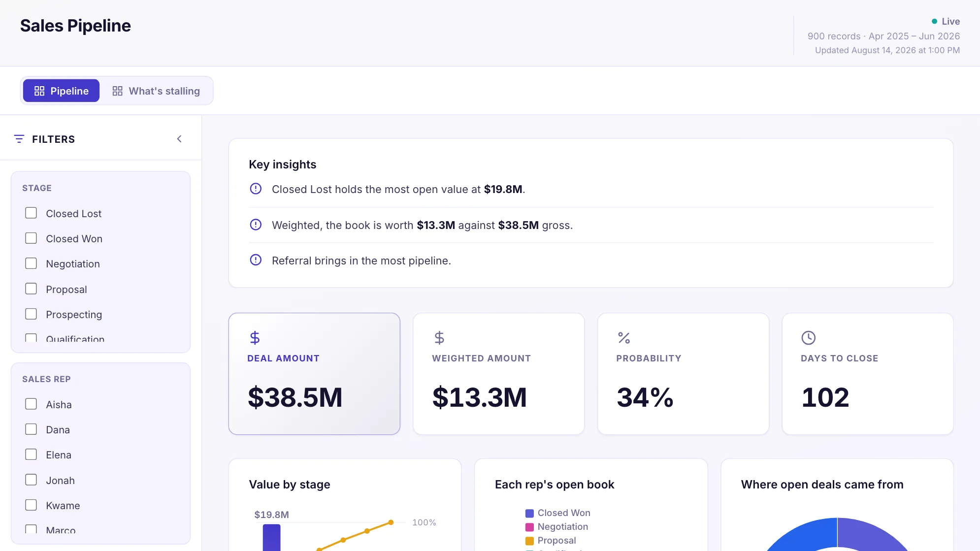
Task: Click the Updated August 14, 2026 timestamp
Action: (887, 50)
